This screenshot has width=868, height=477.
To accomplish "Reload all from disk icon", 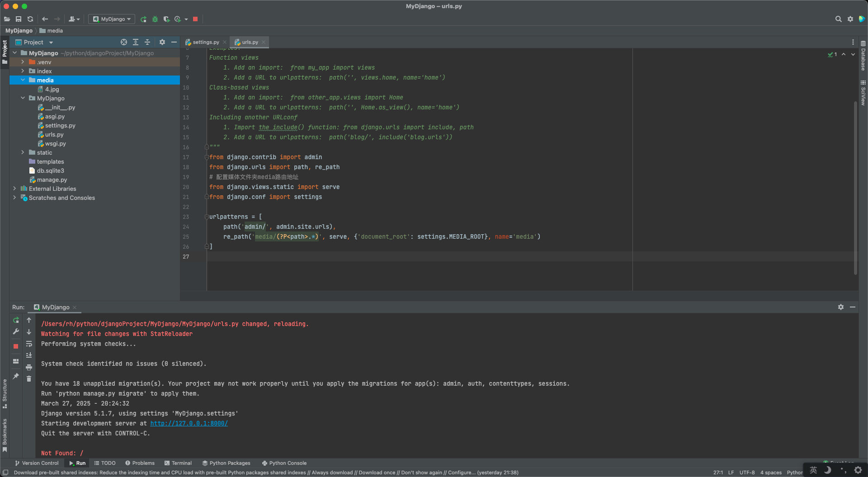I will point(30,19).
